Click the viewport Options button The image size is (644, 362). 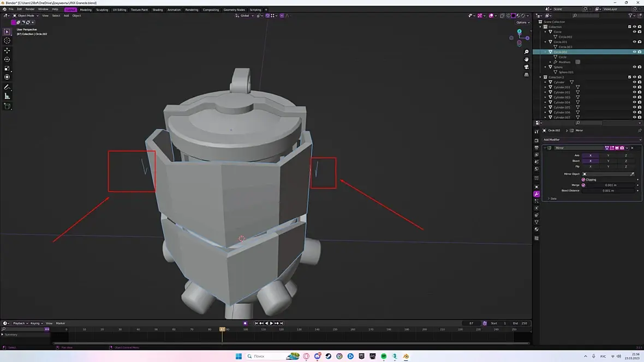(x=522, y=22)
